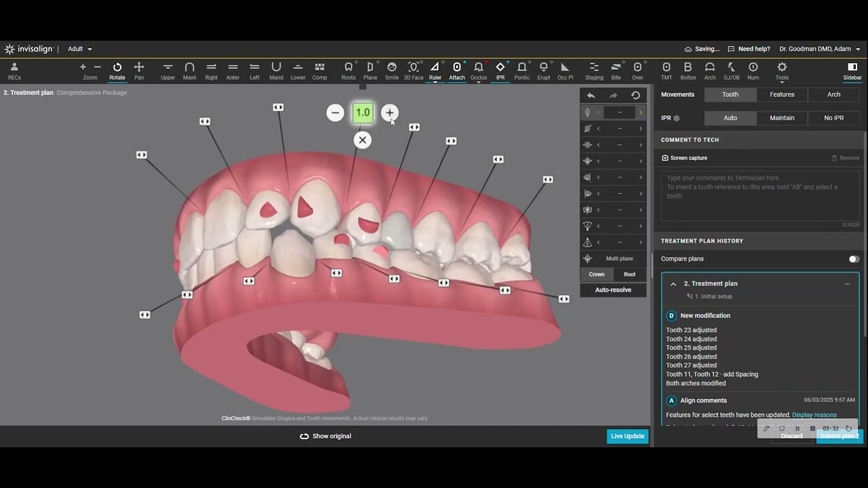This screenshot has width=868, height=488.
Task: Toggle the Plane display
Action: pyautogui.click(x=370, y=70)
